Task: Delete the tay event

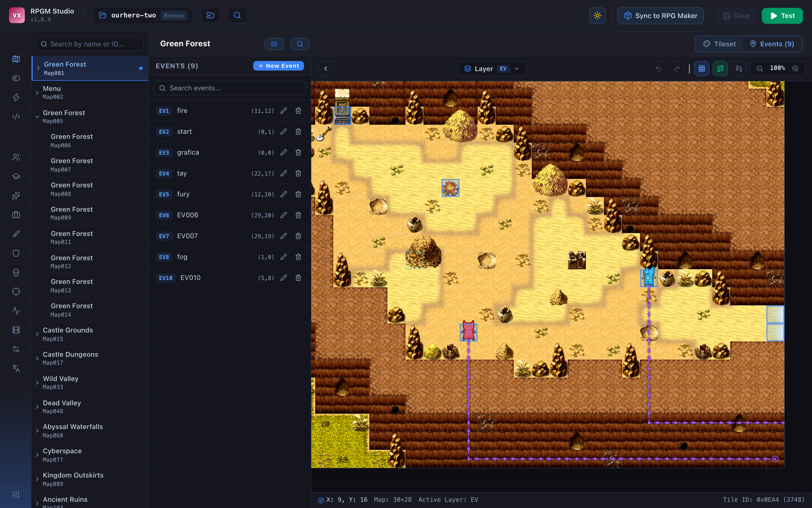Action: (x=298, y=173)
